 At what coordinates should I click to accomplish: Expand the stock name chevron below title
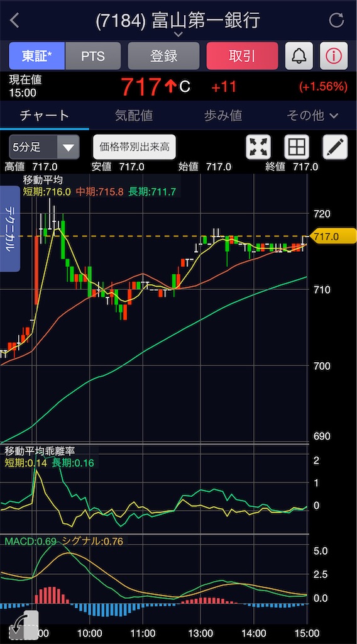[178, 35]
